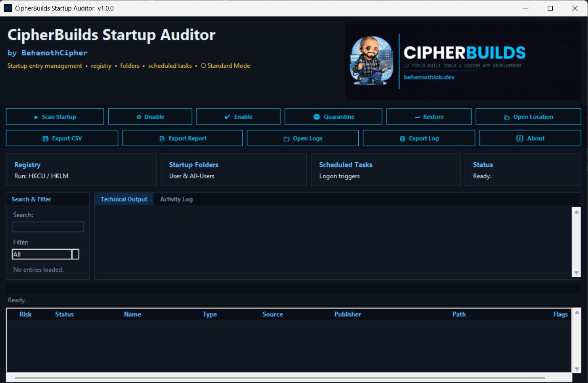The image size is (588, 383).
Task: Click the "by BehemothCipher" author text
Action: [x=47, y=53]
